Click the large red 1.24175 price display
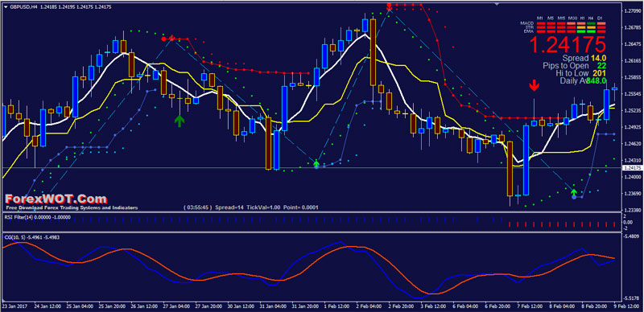Viewport: 644px width, 312px height. (568, 44)
